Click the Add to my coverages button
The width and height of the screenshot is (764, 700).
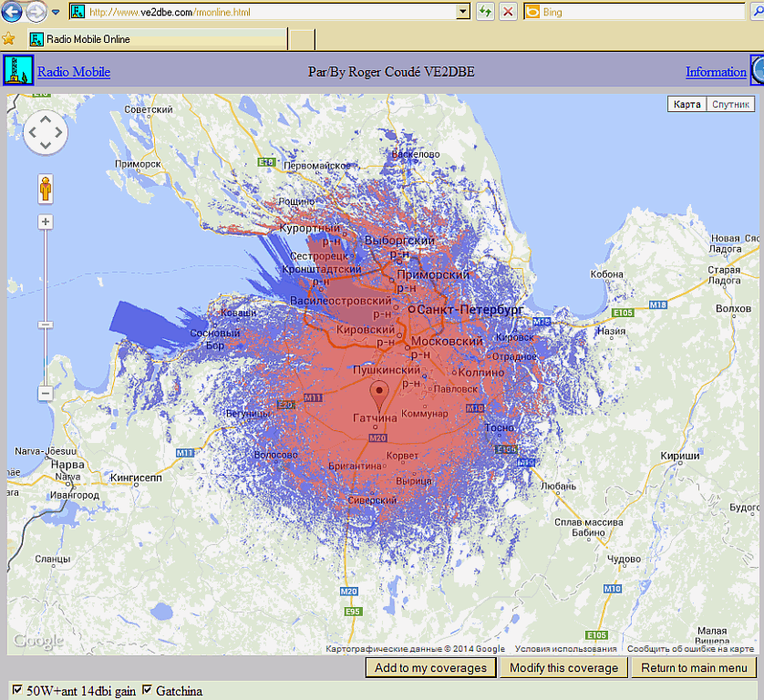pos(430,668)
